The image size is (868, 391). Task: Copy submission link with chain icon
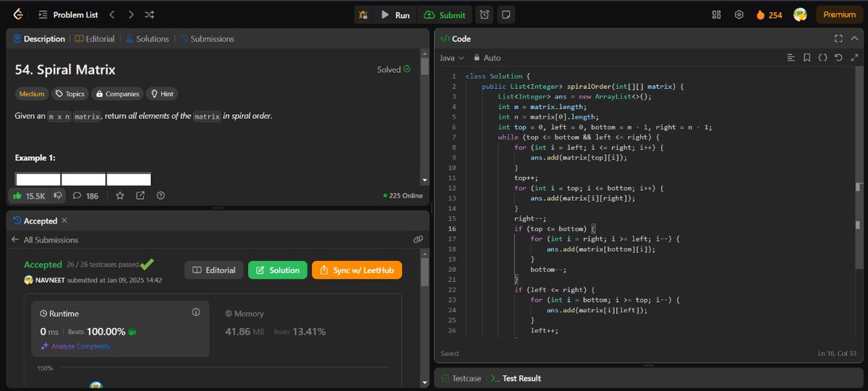click(x=418, y=239)
